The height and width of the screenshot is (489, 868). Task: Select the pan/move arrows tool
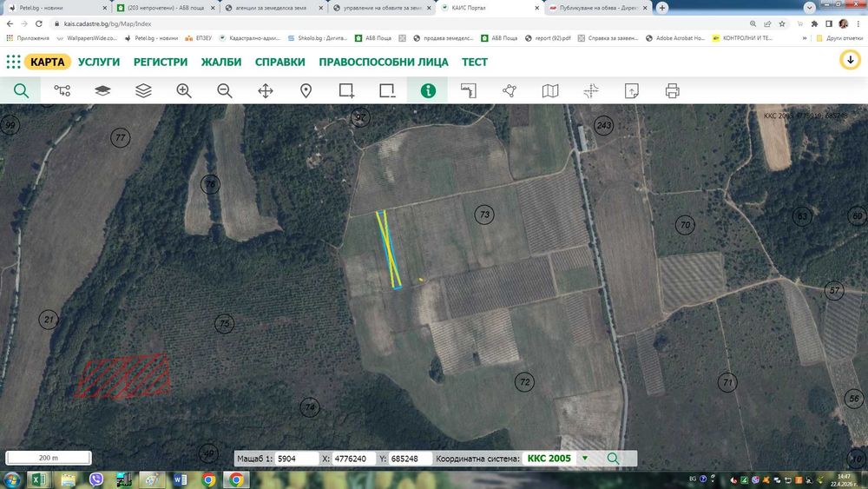coord(266,90)
